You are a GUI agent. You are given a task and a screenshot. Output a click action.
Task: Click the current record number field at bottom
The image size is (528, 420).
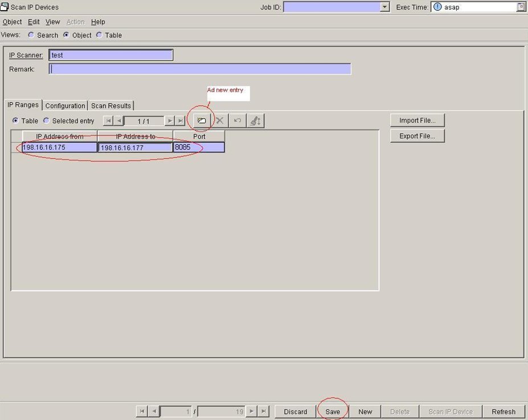(176, 411)
